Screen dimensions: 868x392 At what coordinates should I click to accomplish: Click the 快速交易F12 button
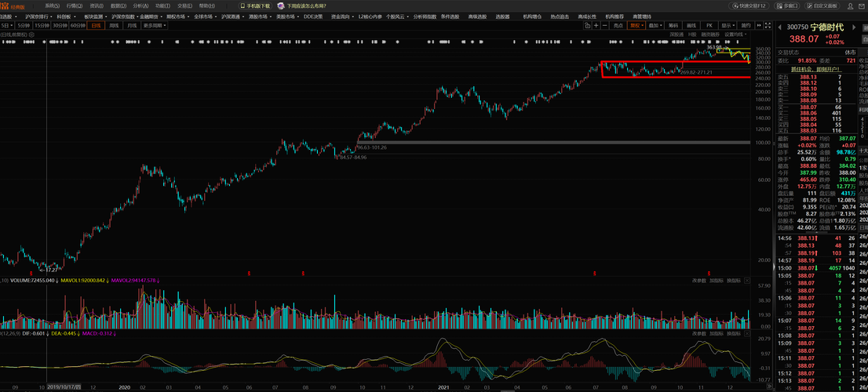click(749, 5)
